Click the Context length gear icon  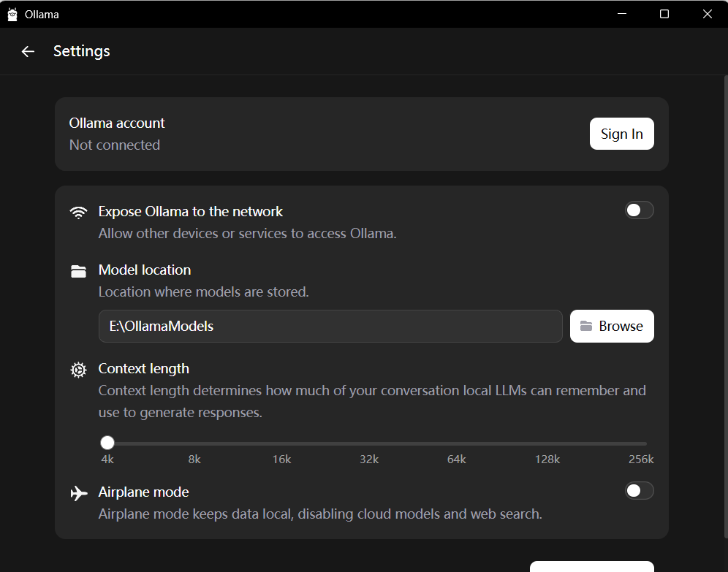tap(78, 370)
